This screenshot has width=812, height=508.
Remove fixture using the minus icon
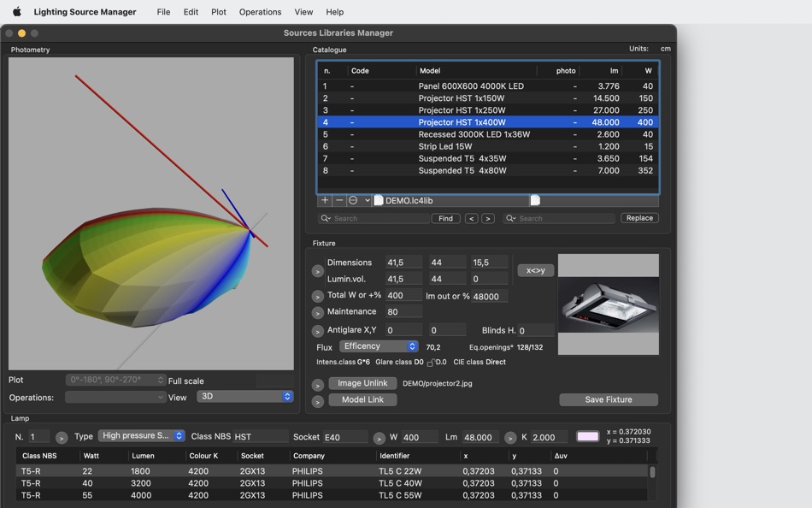pyautogui.click(x=339, y=200)
